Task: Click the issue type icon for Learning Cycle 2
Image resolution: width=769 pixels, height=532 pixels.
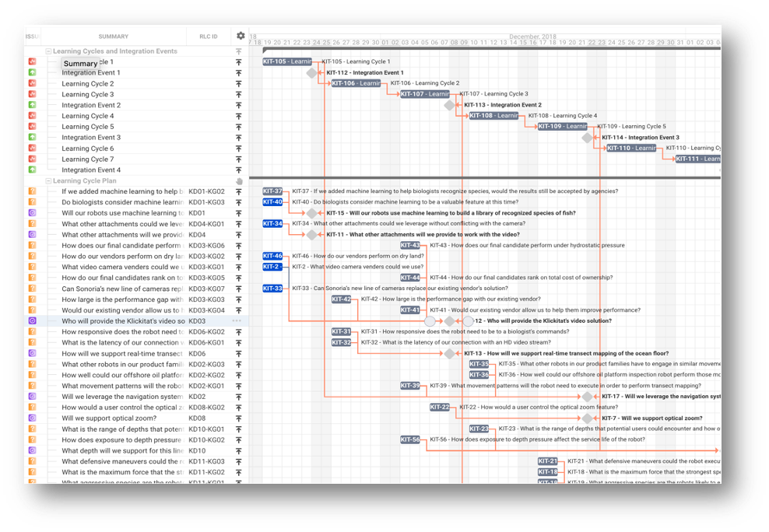Action: click(x=33, y=83)
